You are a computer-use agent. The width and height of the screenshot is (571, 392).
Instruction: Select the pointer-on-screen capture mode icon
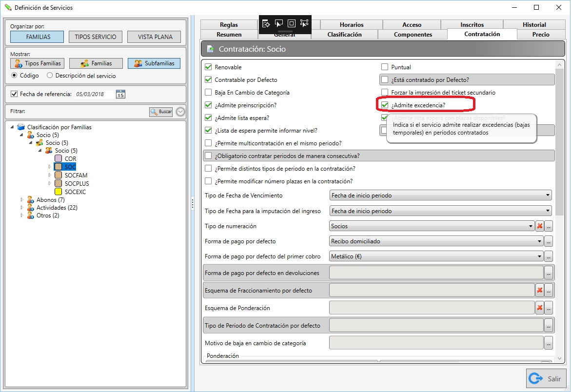point(278,24)
